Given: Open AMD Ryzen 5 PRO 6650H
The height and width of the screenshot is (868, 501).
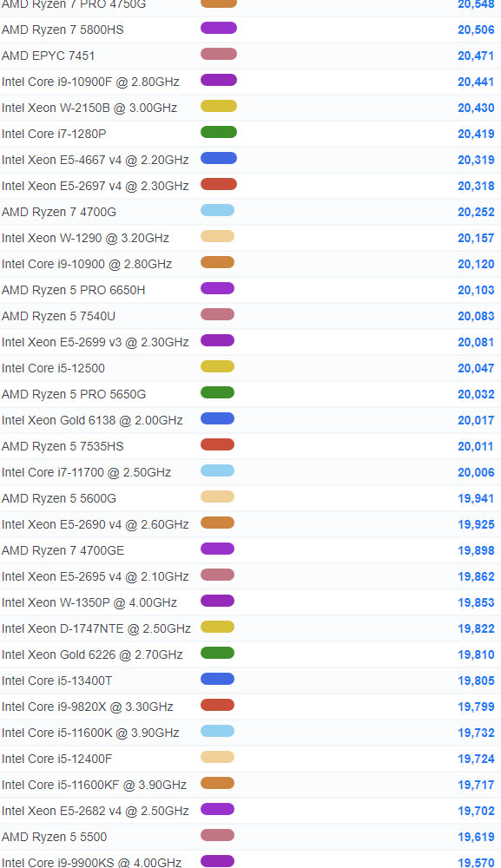Looking at the screenshot, I should tap(73, 290).
